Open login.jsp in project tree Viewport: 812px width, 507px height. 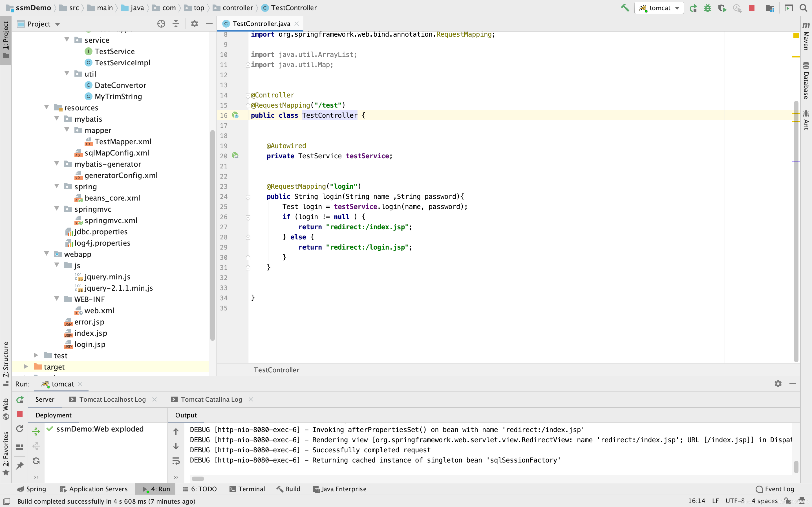[x=90, y=344]
